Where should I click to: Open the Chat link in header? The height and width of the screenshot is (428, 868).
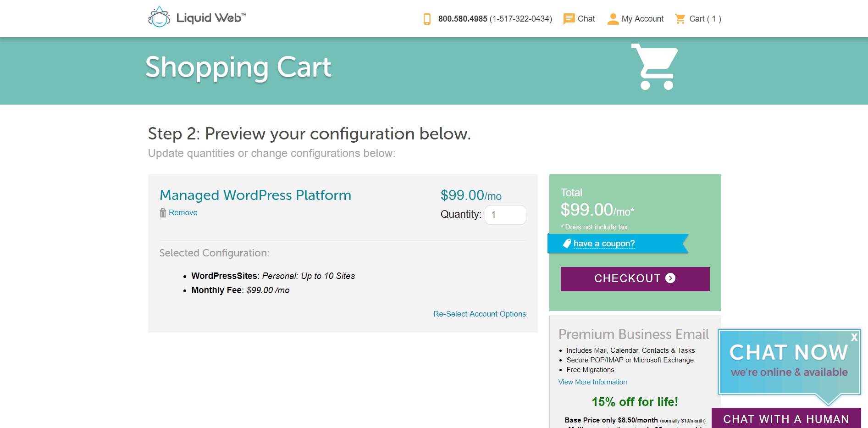pos(586,19)
